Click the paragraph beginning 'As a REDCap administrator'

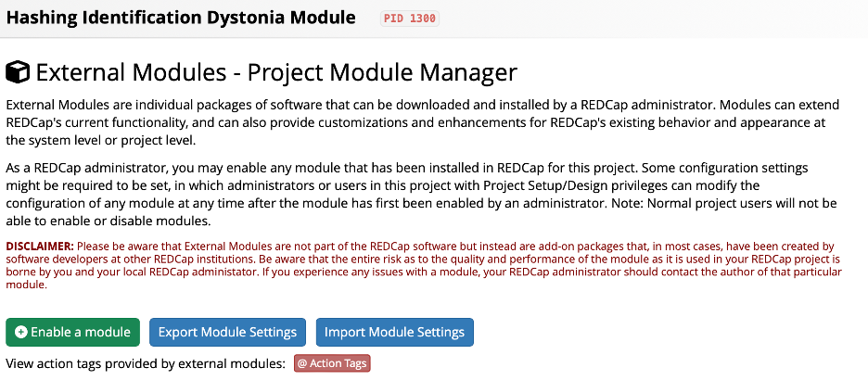pyautogui.click(x=421, y=195)
